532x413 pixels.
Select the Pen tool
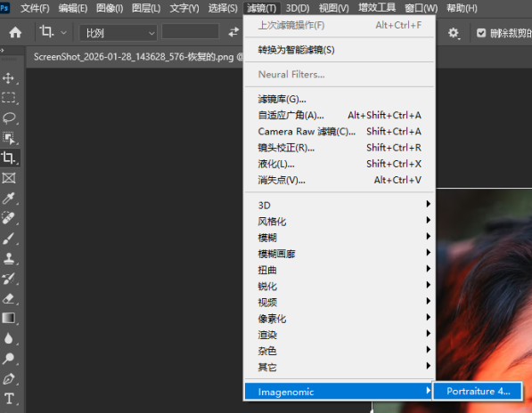pyautogui.click(x=9, y=378)
